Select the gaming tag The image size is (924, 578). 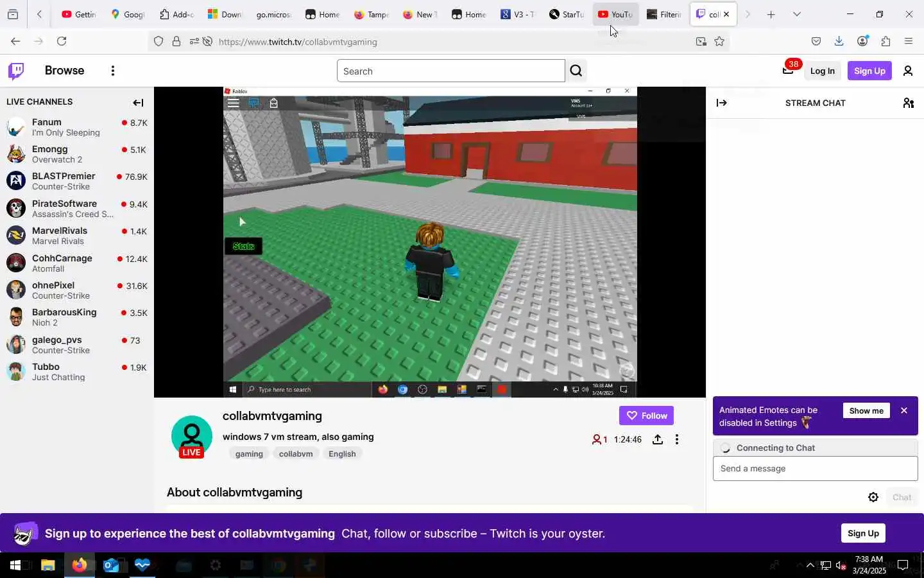coord(249,453)
